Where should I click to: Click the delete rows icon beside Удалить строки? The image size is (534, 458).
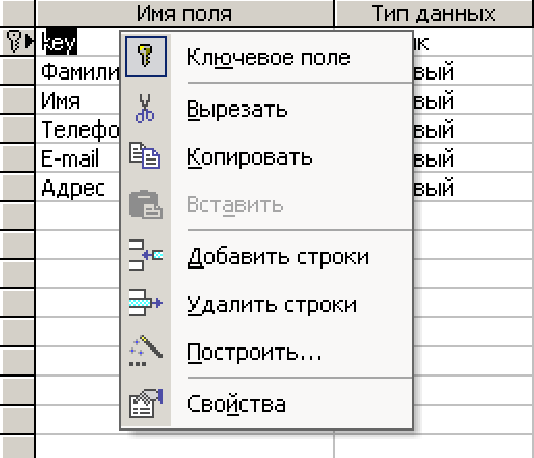pos(146,302)
